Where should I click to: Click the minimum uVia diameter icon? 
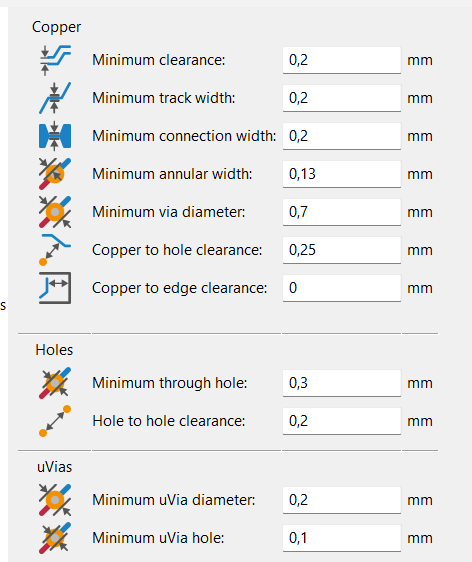click(x=55, y=500)
